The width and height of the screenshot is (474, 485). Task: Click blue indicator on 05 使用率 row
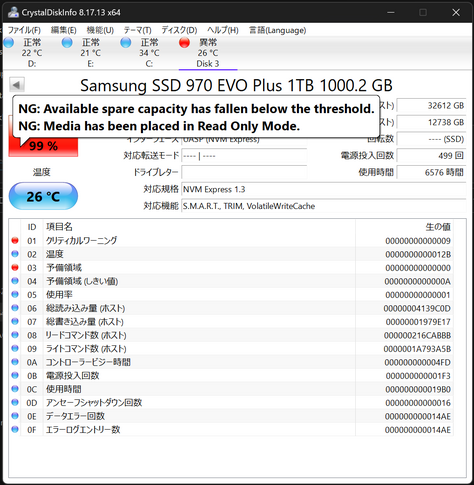(x=15, y=294)
